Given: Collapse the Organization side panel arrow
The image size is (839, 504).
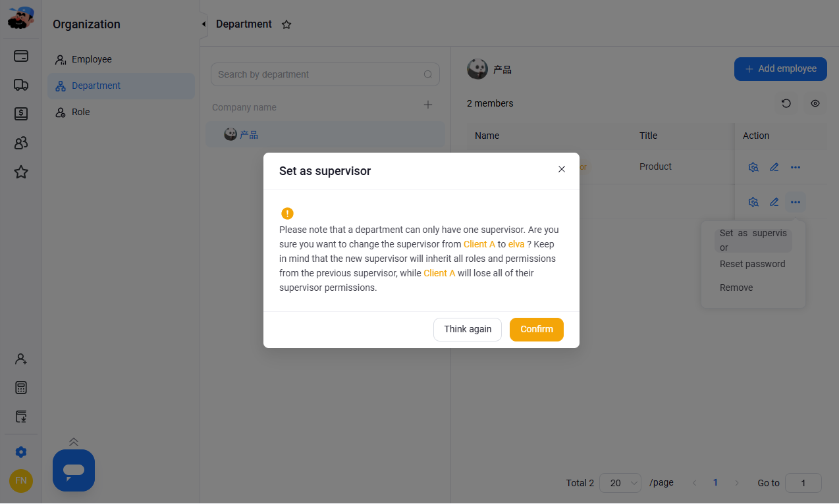Looking at the screenshot, I should point(203,24).
